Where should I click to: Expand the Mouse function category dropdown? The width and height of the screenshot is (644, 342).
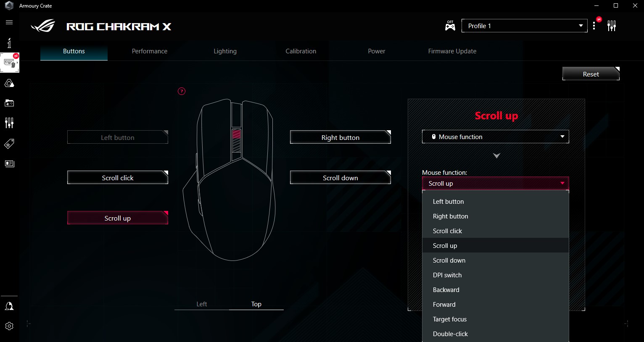coord(496,137)
